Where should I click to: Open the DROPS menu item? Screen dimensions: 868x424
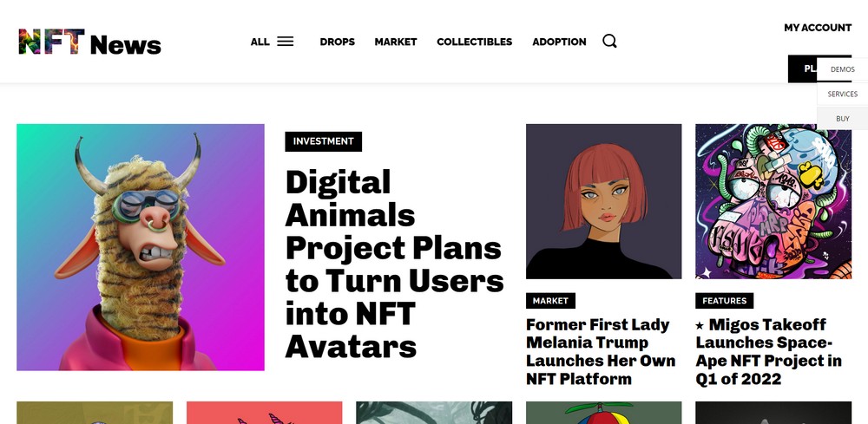click(337, 42)
